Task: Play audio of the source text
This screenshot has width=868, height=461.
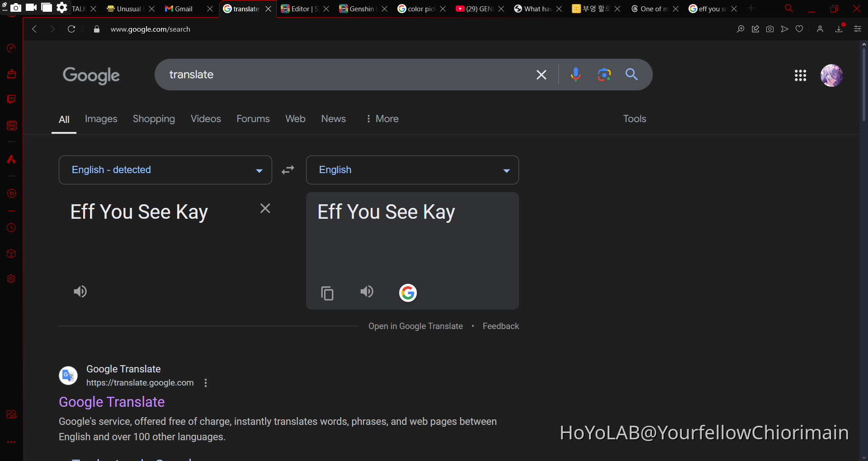Action: coord(80,292)
